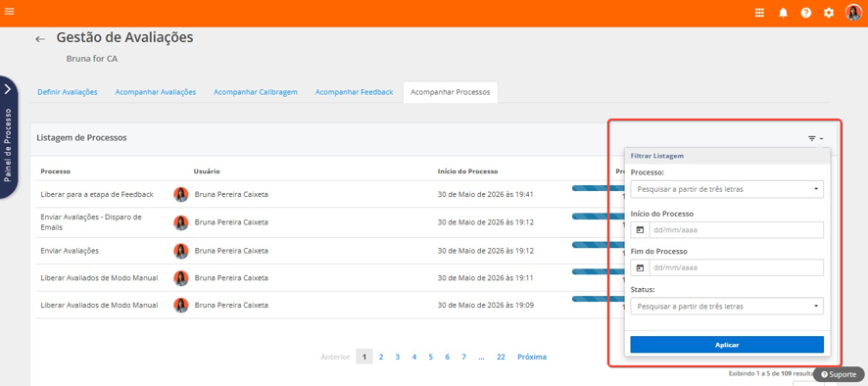Apply the filter with Aplicar button
The height and width of the screenshot is (386, 868).
click(x=727, y=345)
